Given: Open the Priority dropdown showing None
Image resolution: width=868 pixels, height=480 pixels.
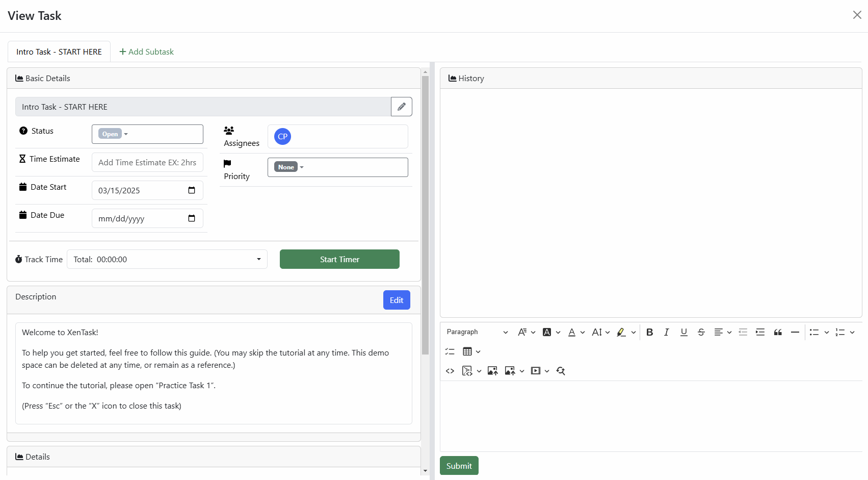Looking at the screenshot, I should (337, 167).
